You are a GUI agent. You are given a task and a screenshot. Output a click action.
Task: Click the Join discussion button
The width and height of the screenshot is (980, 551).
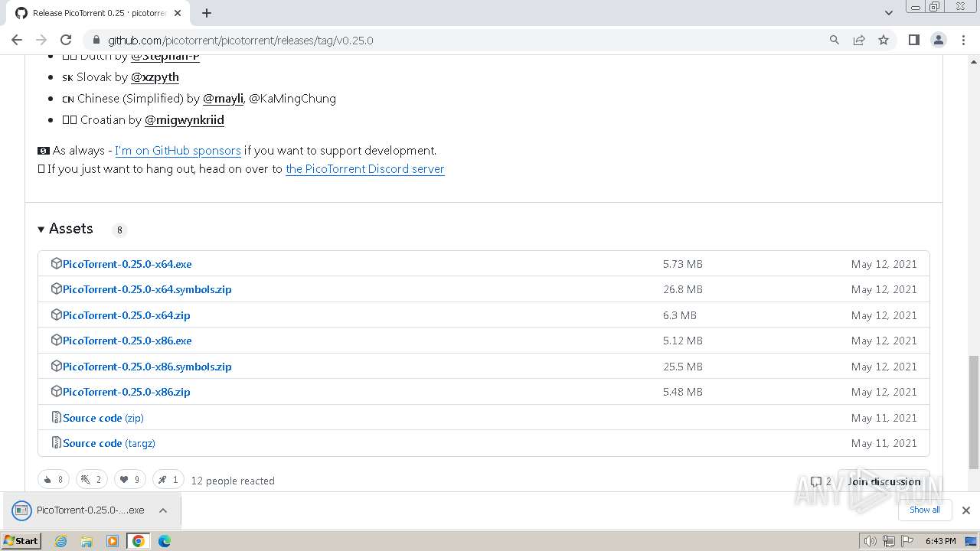pyautogui.click(x=884, y=481)
